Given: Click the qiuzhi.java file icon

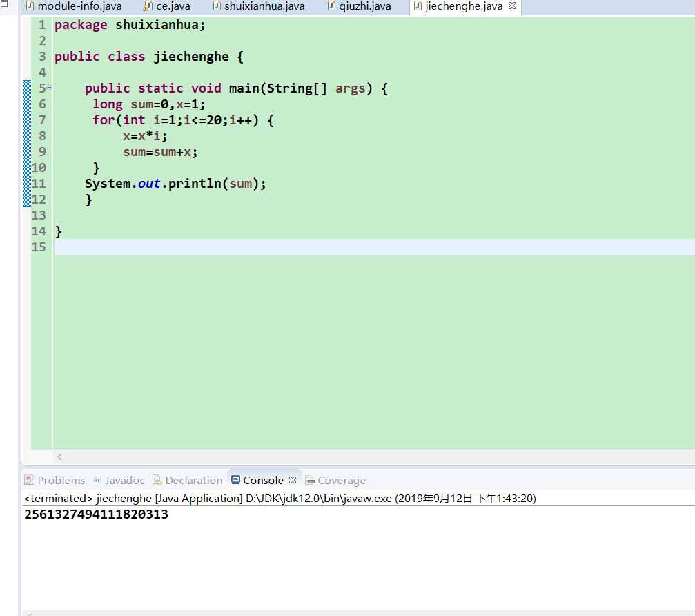Looking at the screenshot, I should click(331, 6).
